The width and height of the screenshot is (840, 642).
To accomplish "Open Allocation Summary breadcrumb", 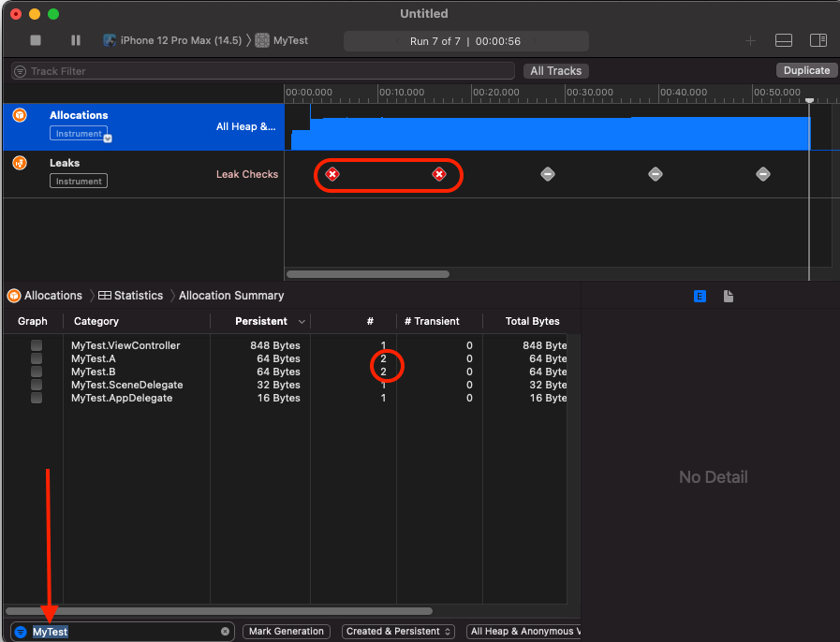I will click(x=231, y=296).
